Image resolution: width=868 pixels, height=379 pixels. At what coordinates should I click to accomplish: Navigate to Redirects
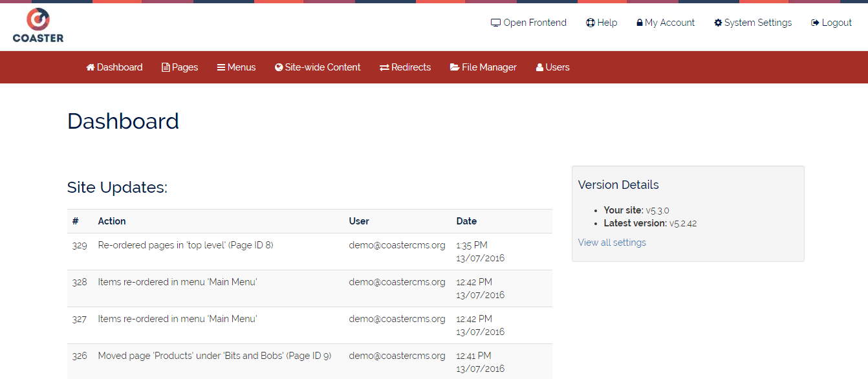pyautogui.click(x=405, y=67)
